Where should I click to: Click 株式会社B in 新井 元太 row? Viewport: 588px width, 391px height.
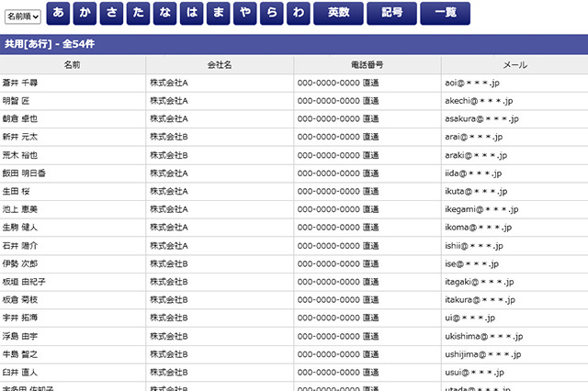pyautogui.click(x=169, y=137)
